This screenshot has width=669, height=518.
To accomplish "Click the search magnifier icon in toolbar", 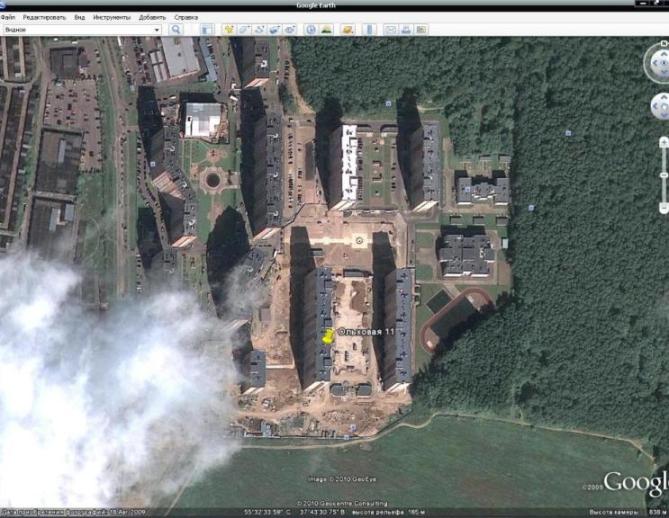I will click(176, 30).
